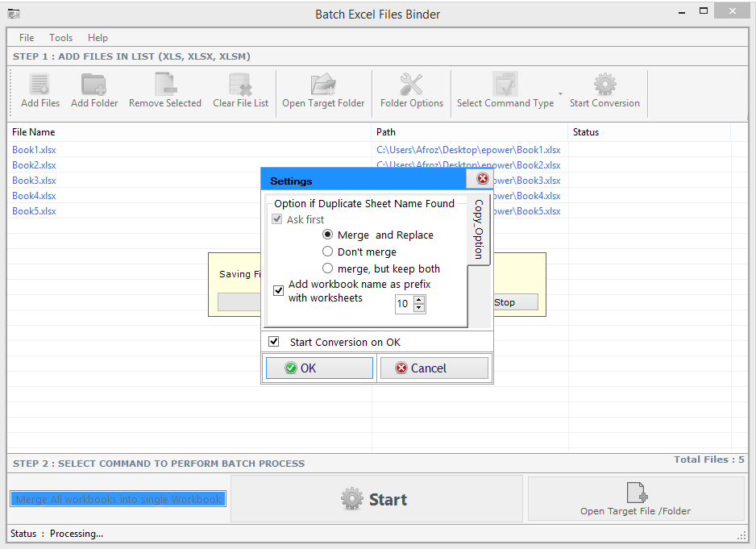756x549 pixels.
Task: Click the Remove Selected icon
Action: pyautogui.click(x=165, y=85)
